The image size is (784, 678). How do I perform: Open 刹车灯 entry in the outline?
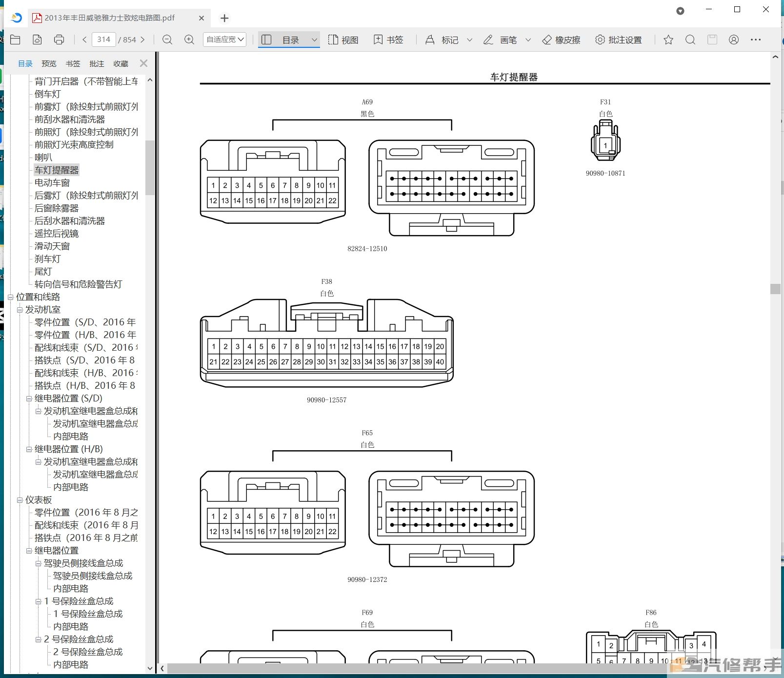tap(48, 259)
